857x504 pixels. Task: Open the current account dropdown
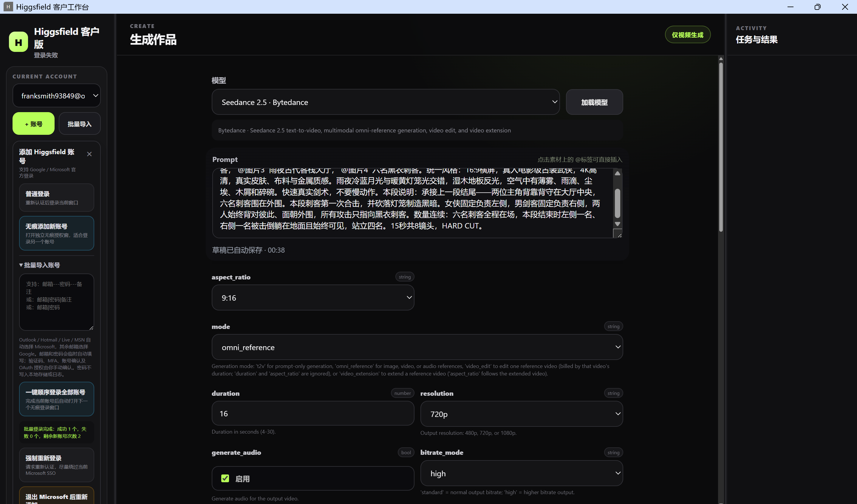coord(56,95)
